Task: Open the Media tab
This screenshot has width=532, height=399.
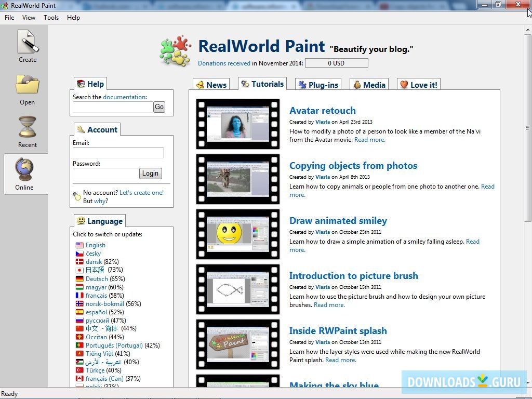Action: pyautogui.click(x=369, y=85)
